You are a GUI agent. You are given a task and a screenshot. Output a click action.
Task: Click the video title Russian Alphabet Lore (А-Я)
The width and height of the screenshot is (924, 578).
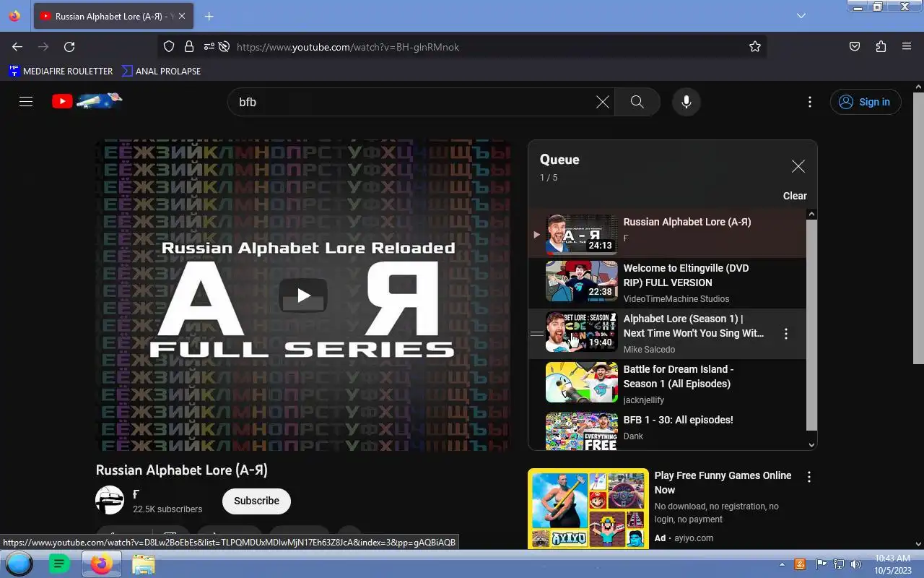(x=182, y=470)
